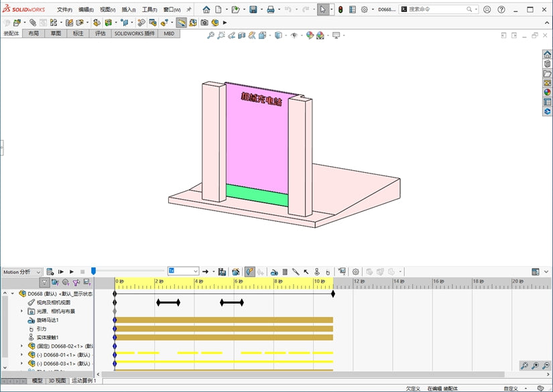The width and height of the screenshot is (553, 392).
Task: Add a Contact with the motion toolbar icon
Action: [316, 272]
